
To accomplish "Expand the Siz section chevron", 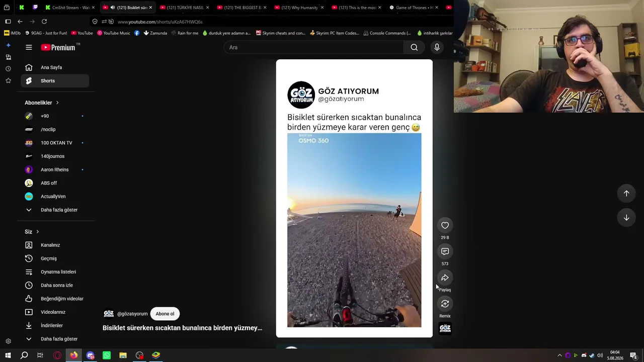I will (37, 232).
